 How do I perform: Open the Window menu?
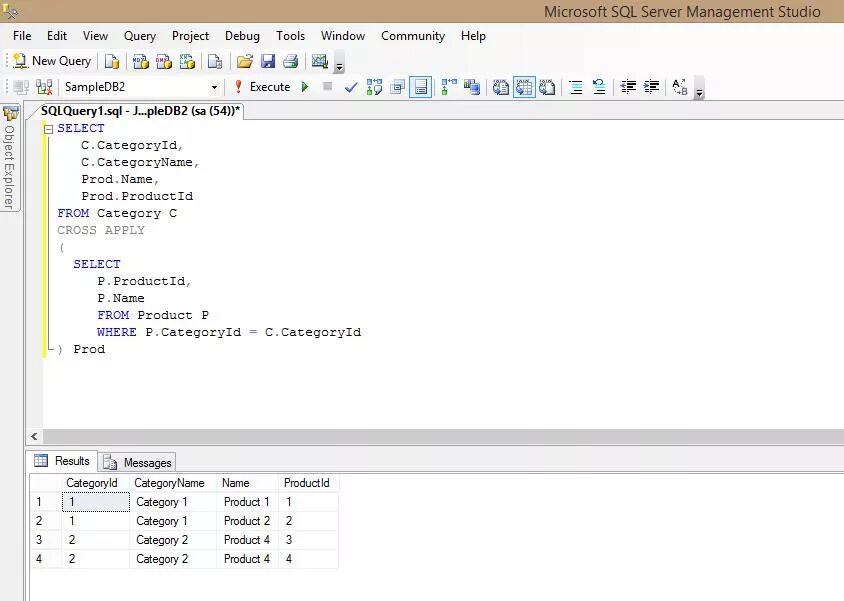coord(343,36)
